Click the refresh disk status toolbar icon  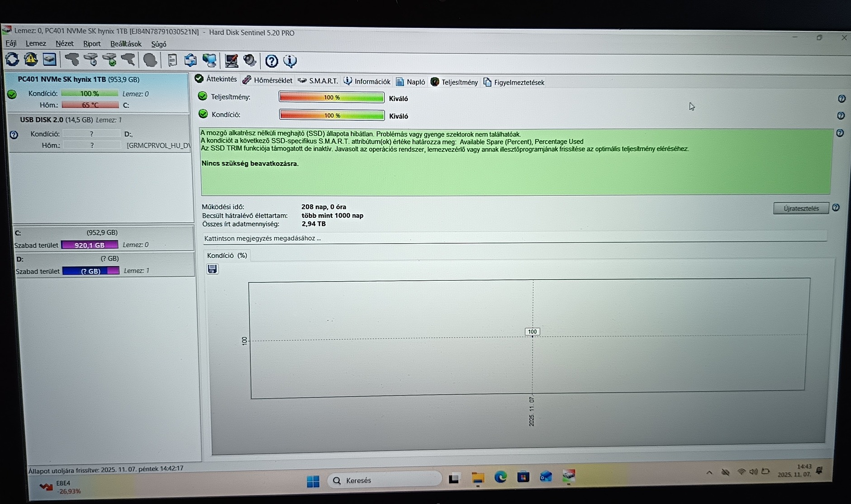[12, 59]
